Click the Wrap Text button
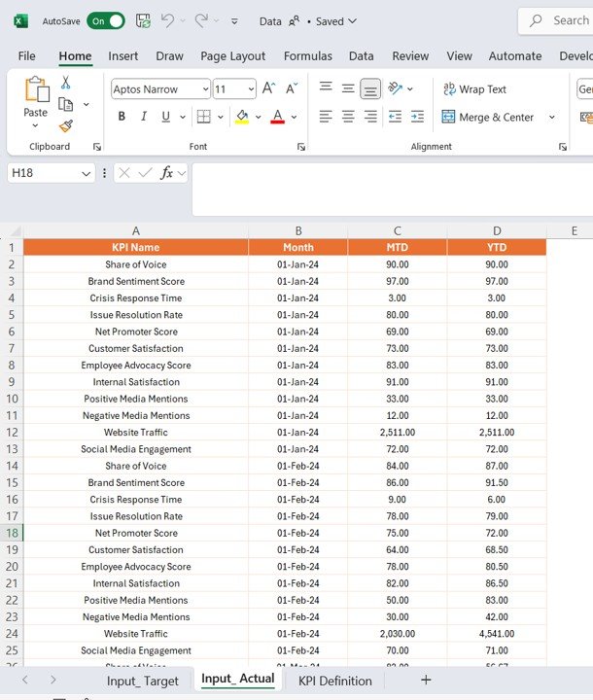The height and width of the screenshot is (700, 593). point(474,89)
